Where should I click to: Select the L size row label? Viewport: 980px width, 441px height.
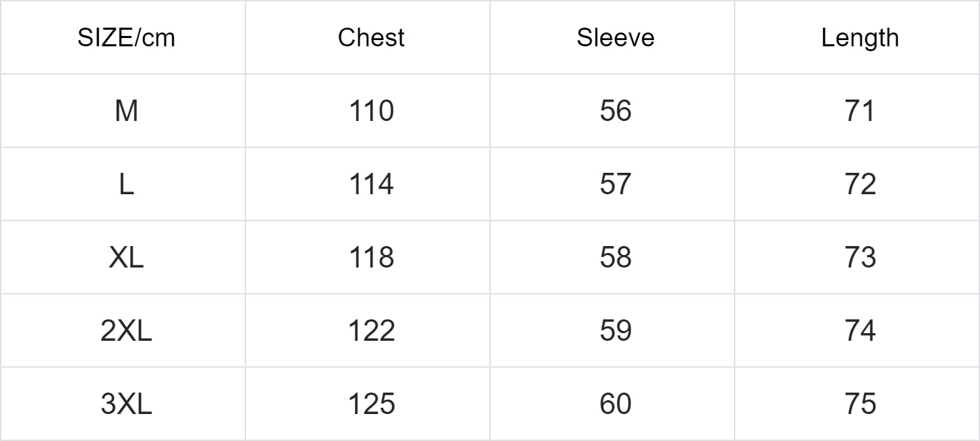pyautogui.click(x=126, y=184)
